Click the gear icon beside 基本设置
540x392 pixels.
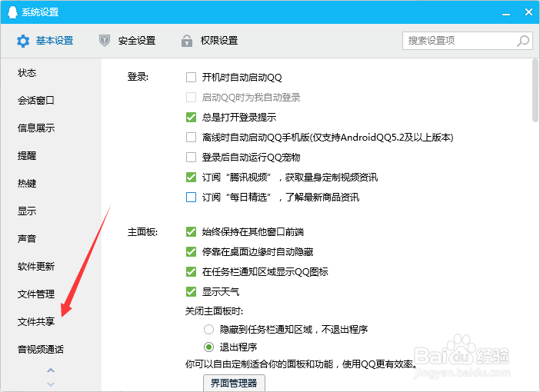click(23, 41)
